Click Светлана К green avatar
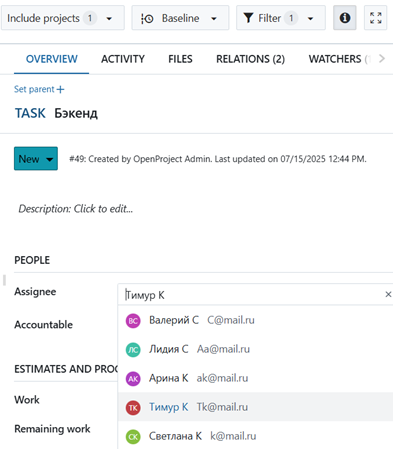The width and height of the screenshot is (393, 449). [x=133, y=436]
